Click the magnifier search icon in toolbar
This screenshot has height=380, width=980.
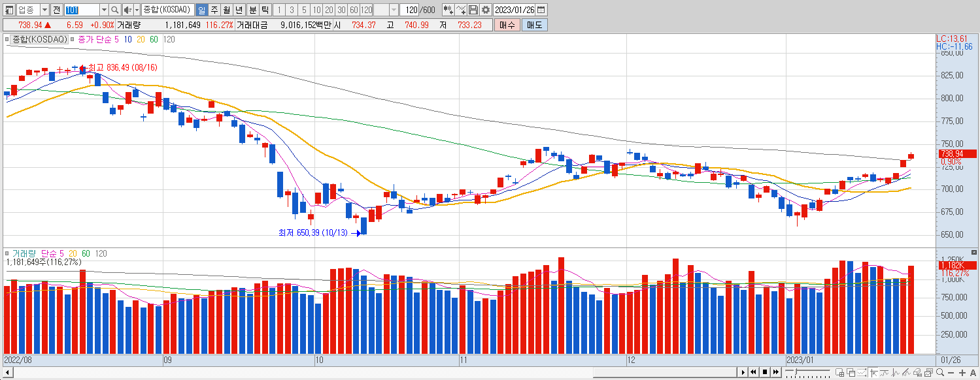(x=115, y=10)
